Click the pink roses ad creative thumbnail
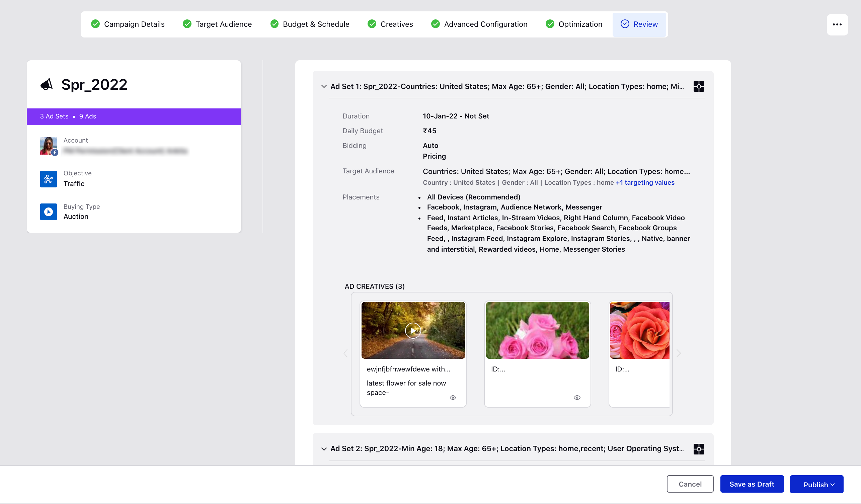 [x=538, y=330]
